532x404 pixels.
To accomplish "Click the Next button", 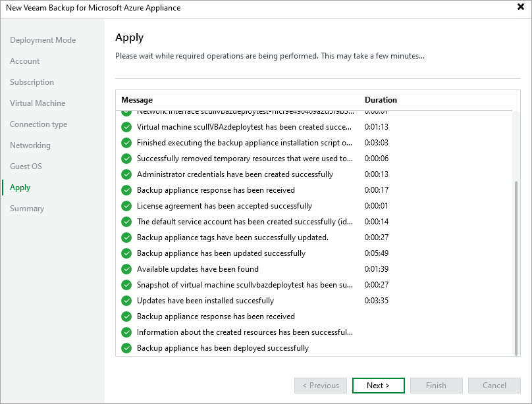I will (379, 386).
